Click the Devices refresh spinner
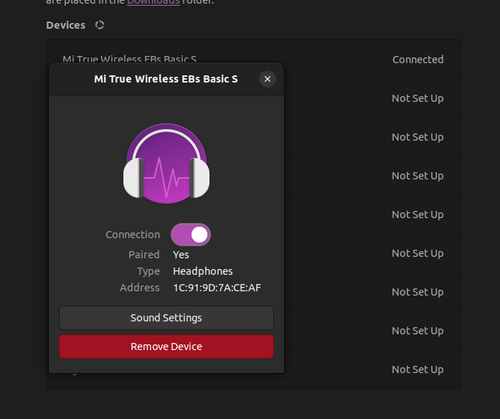This screenshot has width=500, height=419. 99,25
